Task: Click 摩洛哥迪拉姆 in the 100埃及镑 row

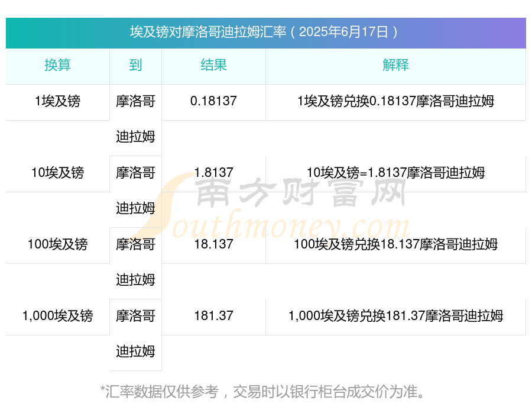Action: pos(135,262)
